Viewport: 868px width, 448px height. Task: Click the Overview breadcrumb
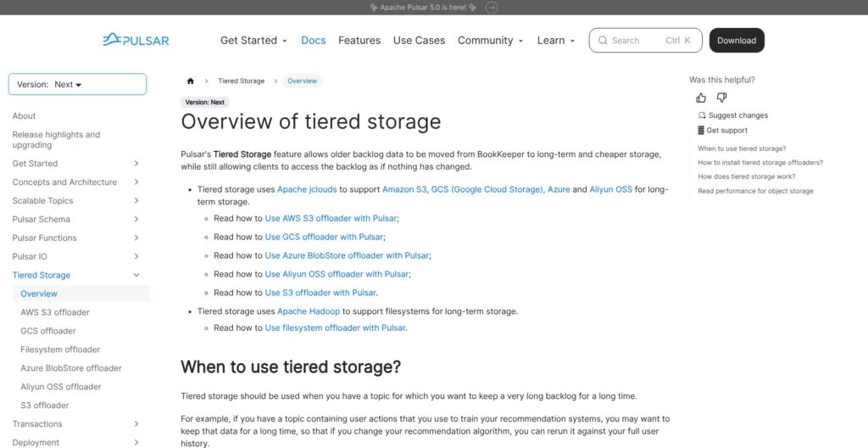click(x=303, y=81)
